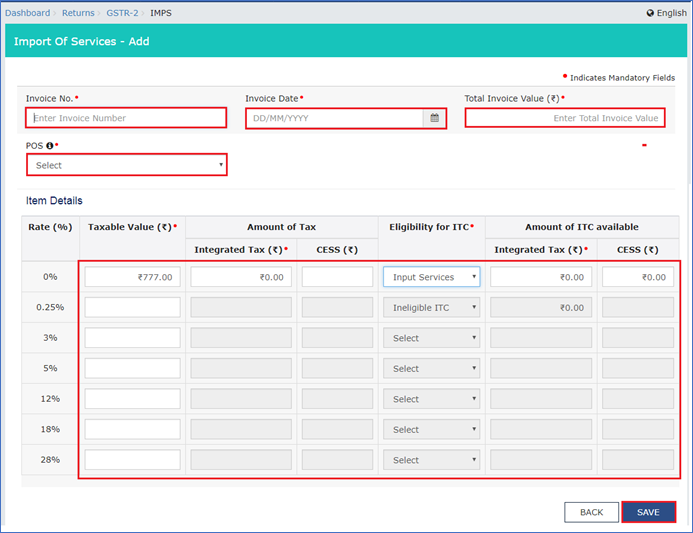The width and height of the screenshot is (693, 533).
Task: Click the globe icon beside English
Action: (x=650, y=13)
